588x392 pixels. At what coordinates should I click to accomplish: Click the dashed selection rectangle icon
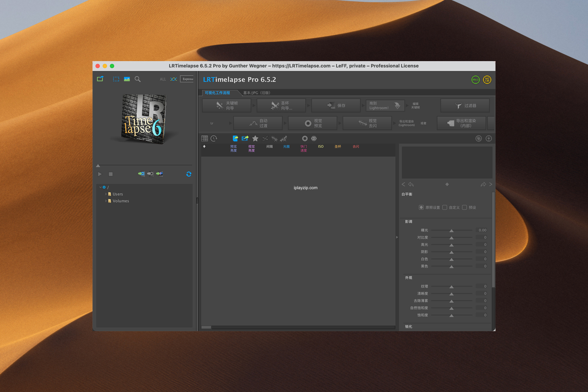coord(116,79)
